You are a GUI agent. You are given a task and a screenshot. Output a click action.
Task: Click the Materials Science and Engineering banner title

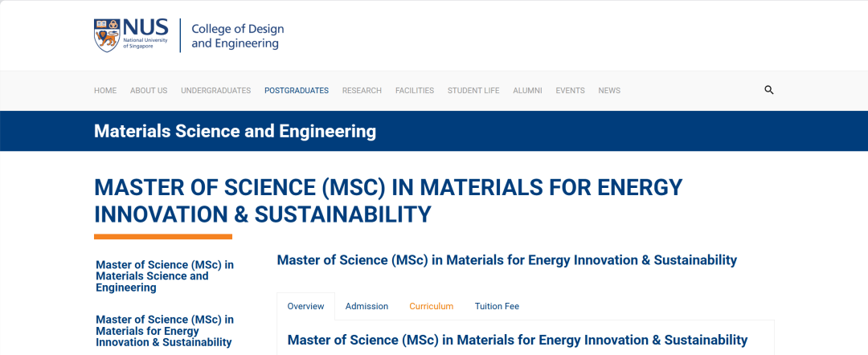(235, 131)
